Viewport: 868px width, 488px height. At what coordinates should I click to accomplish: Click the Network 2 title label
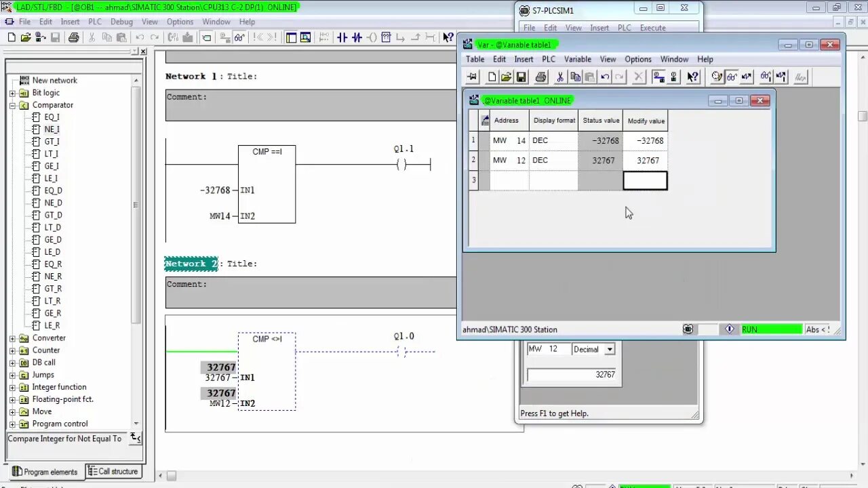[191, 264]
